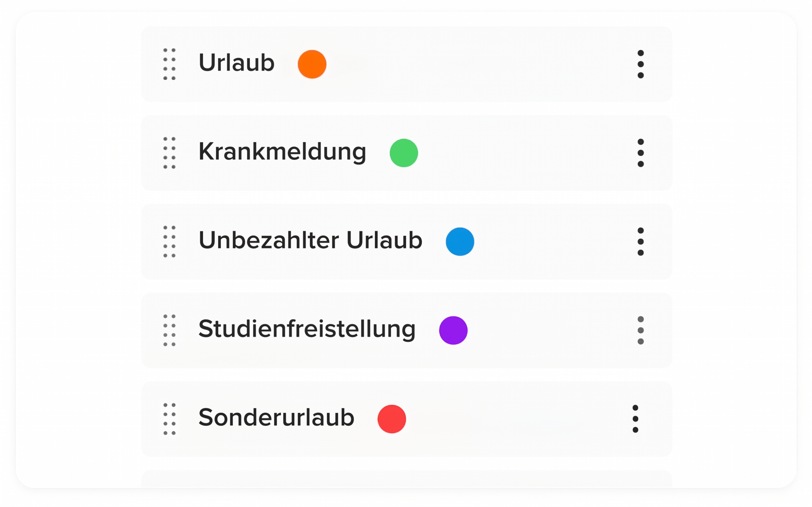The height and width of the screenshot is (507, 812).
Task: Click the blue dot beside Unbezahlter Urlaub
Action: click(x=460, y=241)
